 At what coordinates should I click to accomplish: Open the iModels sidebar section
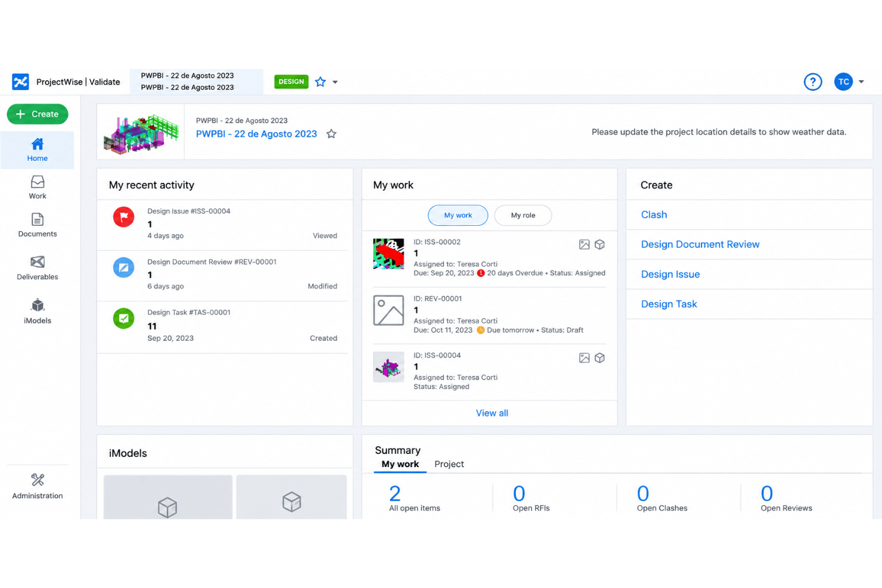(37, 312)
